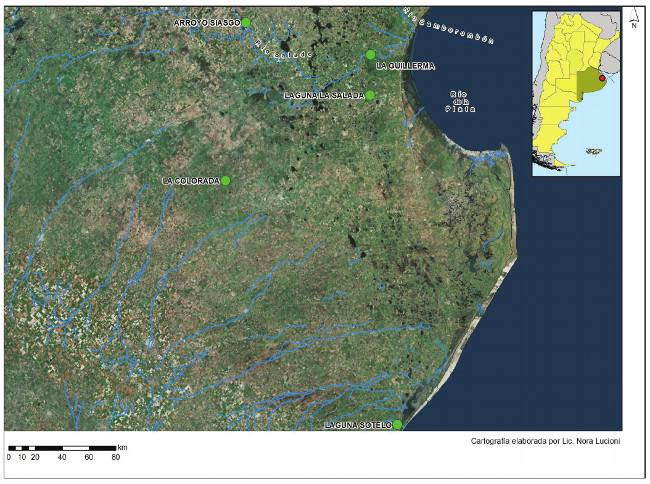Click the north arrow compass symbol
The image size is (650, 484).
632,19
